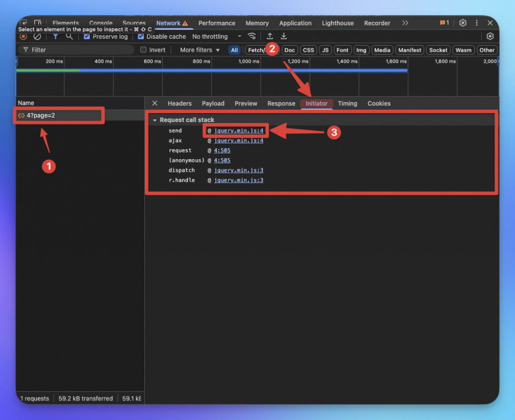515x420 pixels.
Task: Show more DevTools tabs with chevrons
Action: [405, 23]
